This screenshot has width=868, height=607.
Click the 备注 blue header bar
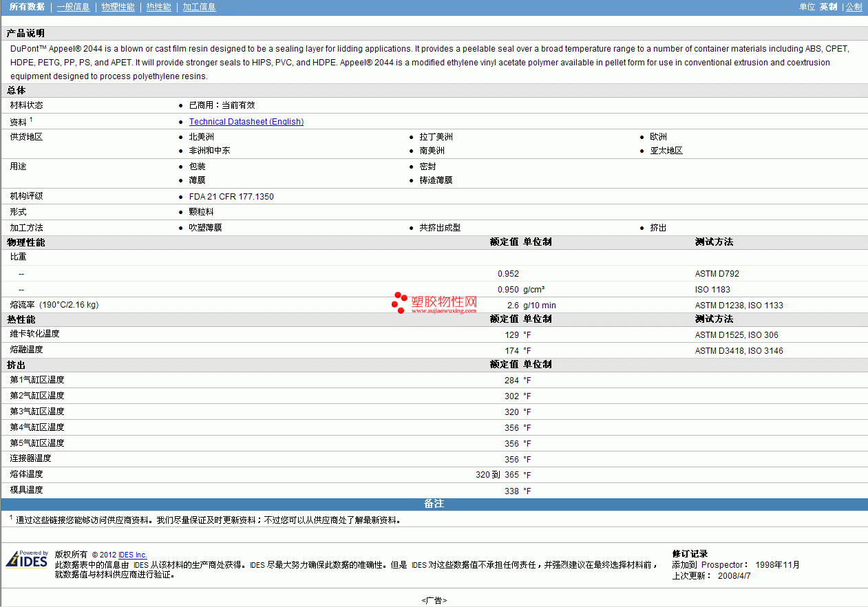(434, 504)
